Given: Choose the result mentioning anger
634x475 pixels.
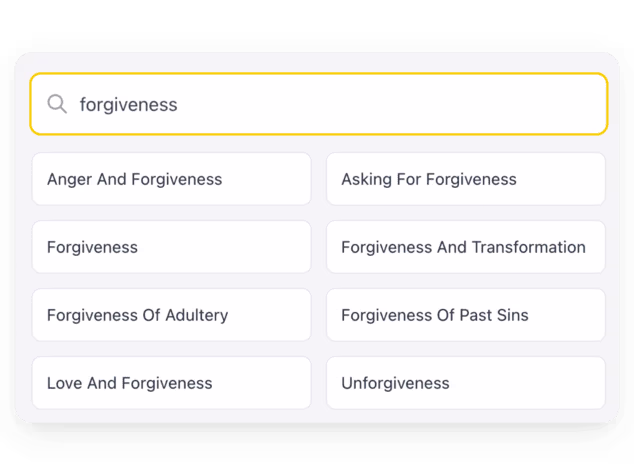Looking at the screenshot, I should click(171, 179).
